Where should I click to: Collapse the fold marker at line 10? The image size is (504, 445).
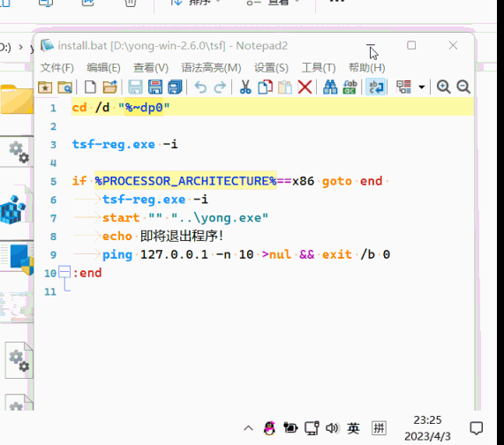coord(64,272)
